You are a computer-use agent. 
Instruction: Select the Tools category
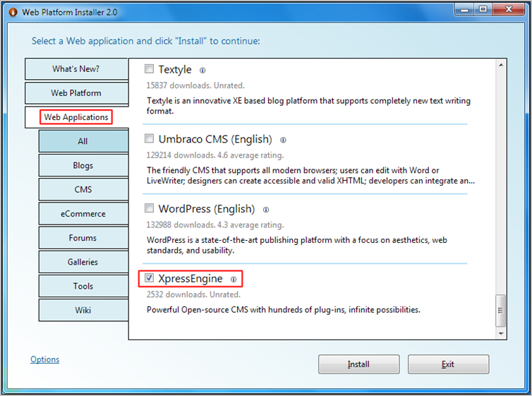pyautogui.click(x=83, y=286)
